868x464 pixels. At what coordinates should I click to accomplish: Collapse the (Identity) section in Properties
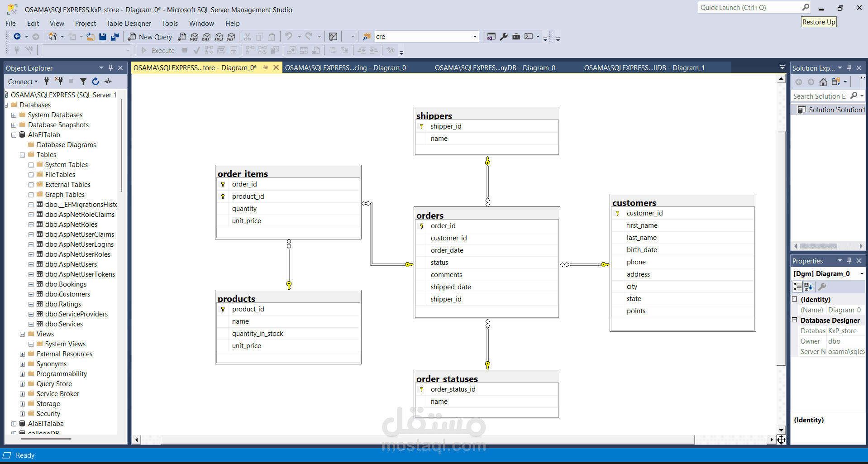point(795,299)
